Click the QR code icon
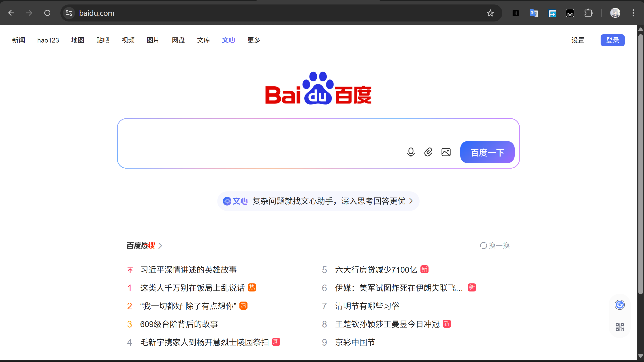644x362 pixels. point(620,327)
